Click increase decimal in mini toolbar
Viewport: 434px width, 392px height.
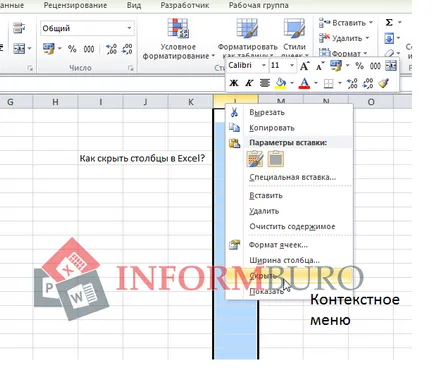click(352, 83)
